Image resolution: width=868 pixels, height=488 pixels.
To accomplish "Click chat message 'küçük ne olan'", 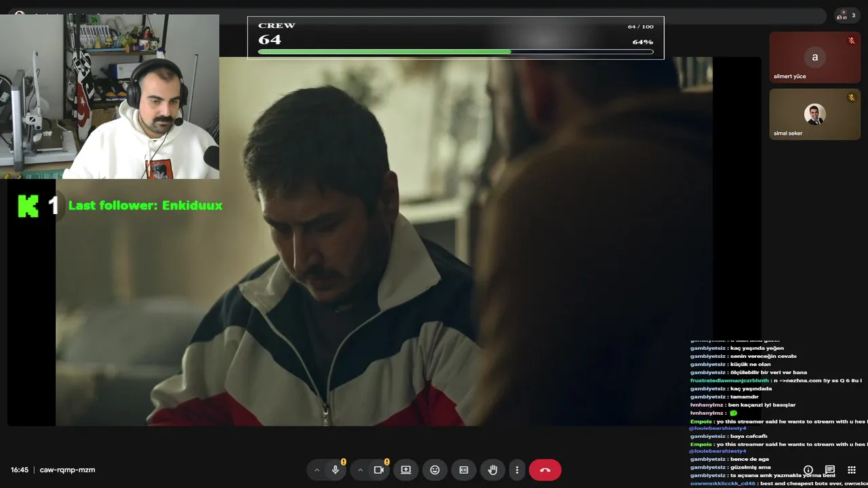I will click(x=750, y=365).
